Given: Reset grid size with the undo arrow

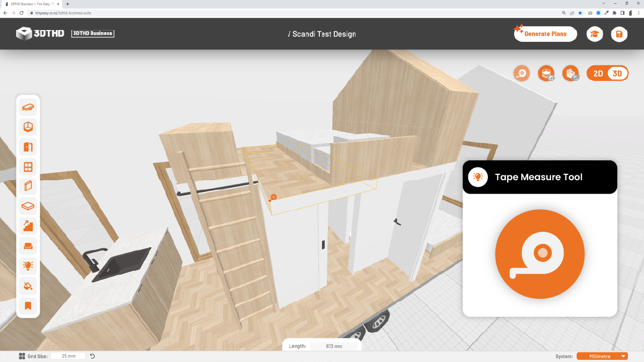Looking at the screenshot, I should tap(92, 356).
